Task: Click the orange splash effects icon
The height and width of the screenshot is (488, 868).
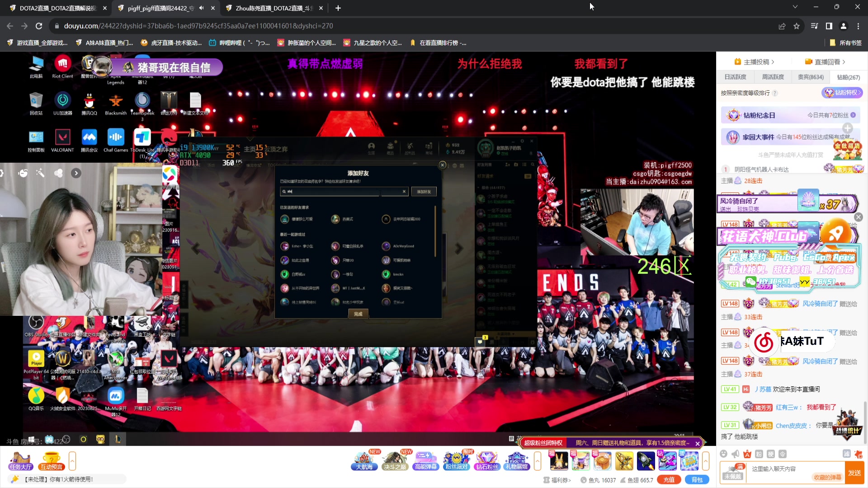Action: tap(859, 454)
